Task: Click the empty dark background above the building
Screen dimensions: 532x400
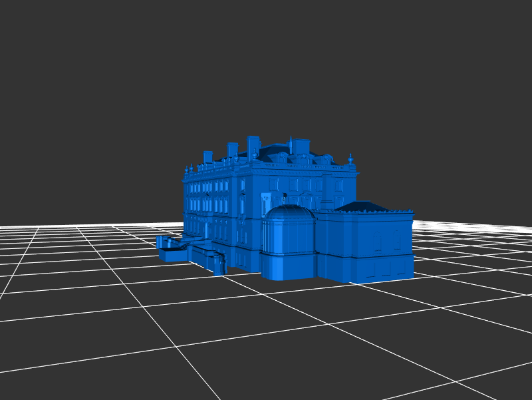Action: pyautogui.click(x=266, y=67)
